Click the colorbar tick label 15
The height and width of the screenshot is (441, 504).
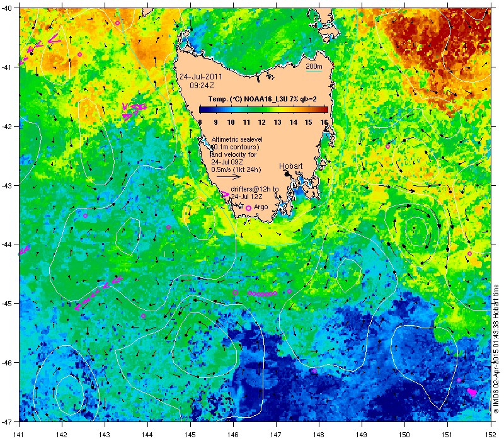[x=309, y=122]
